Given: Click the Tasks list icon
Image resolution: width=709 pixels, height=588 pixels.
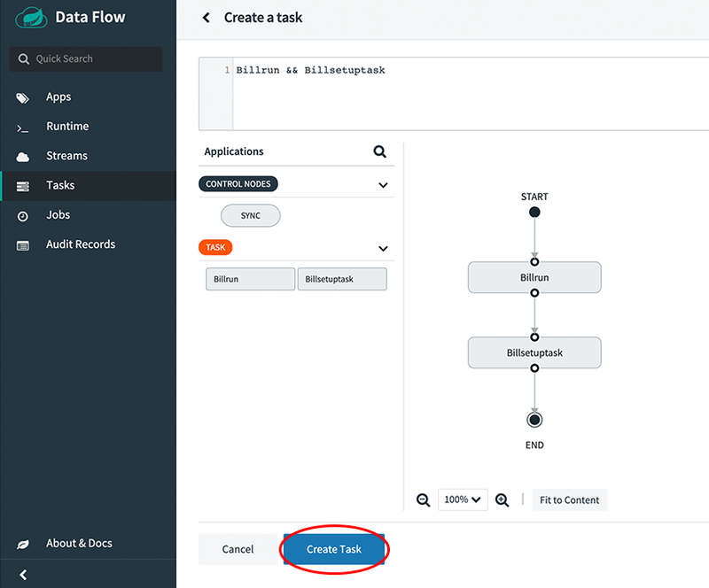Looking at the screenshot, I should click(23, 186).
